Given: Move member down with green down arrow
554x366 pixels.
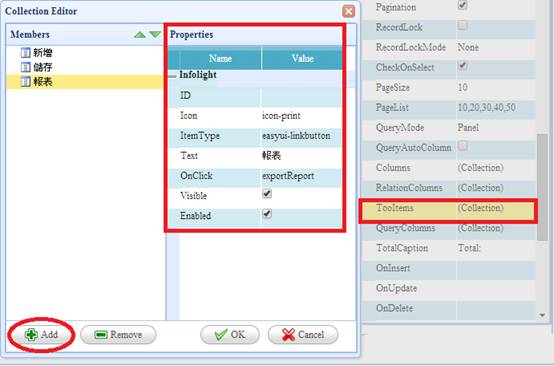Looking at the screenshot, I should coord(155,35).
